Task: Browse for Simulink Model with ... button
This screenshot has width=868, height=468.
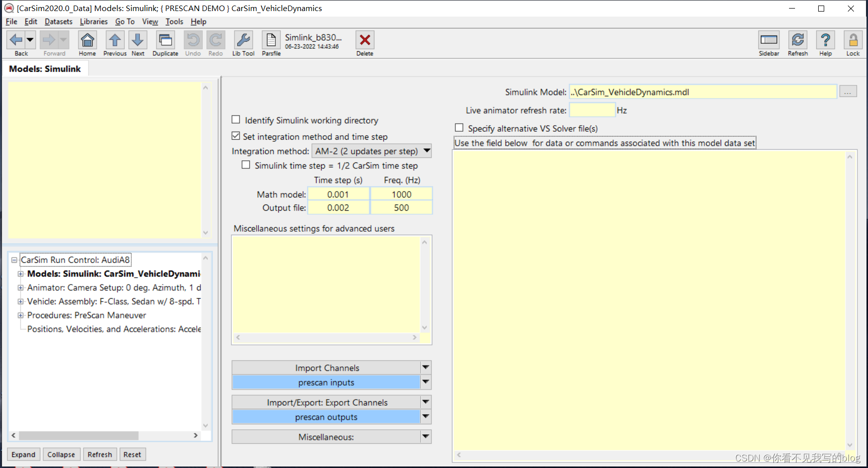Action: click(x=848, y=91)
